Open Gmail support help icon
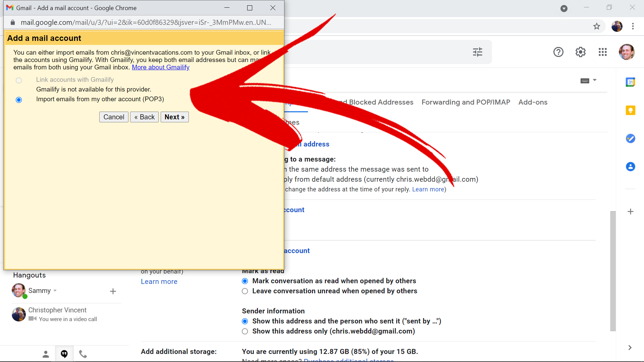 558,52
